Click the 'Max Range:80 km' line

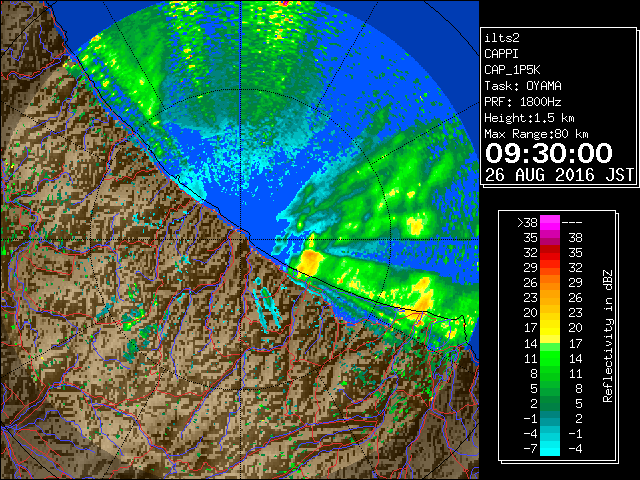[536, 134]
